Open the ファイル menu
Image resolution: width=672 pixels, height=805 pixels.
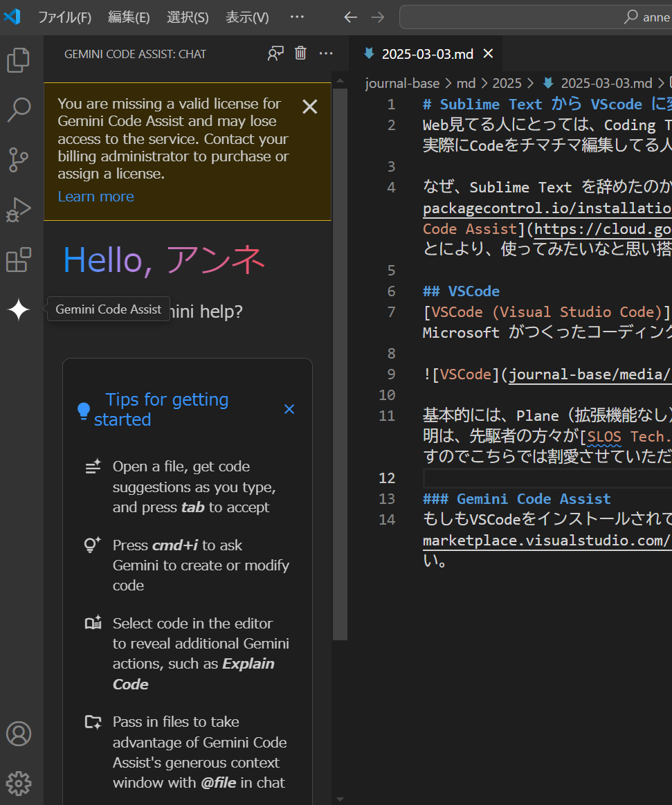click(64, 17)
